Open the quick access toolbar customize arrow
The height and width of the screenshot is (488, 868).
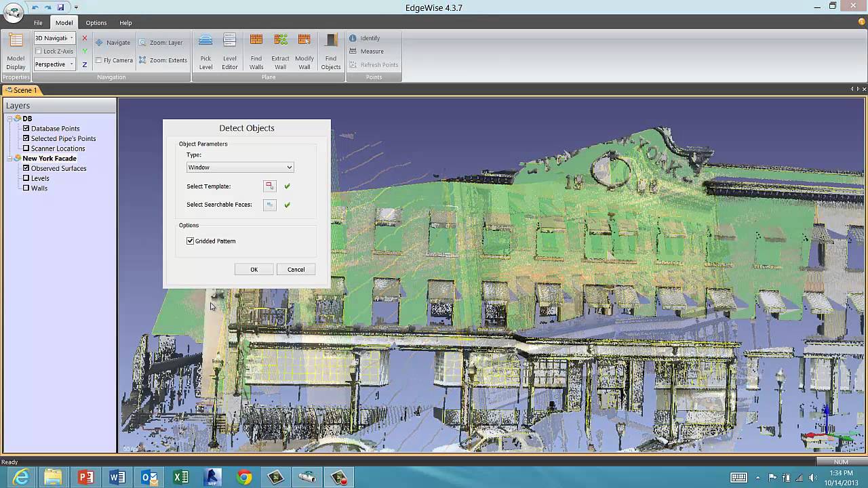click(x=76, y=7)
